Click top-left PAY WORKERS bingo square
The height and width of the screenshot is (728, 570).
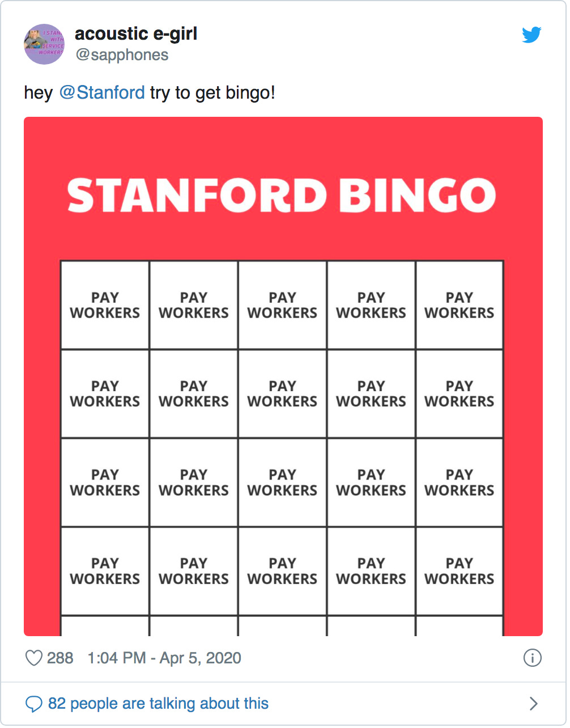point(105,305)
